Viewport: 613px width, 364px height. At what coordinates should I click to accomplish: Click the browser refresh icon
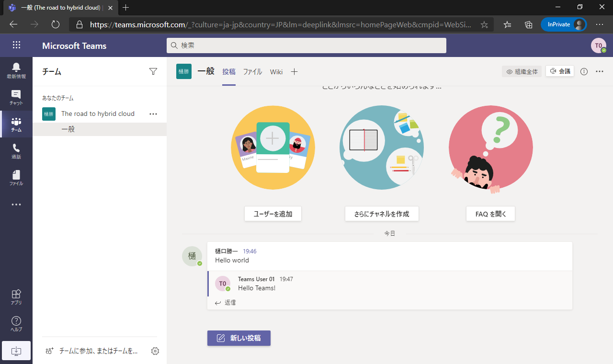pos(56,24)
